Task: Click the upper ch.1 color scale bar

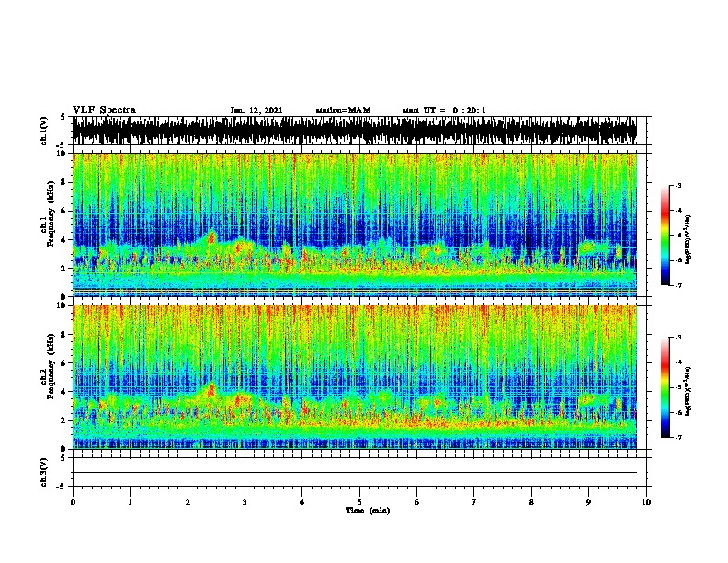Action: tap(665, 236)
